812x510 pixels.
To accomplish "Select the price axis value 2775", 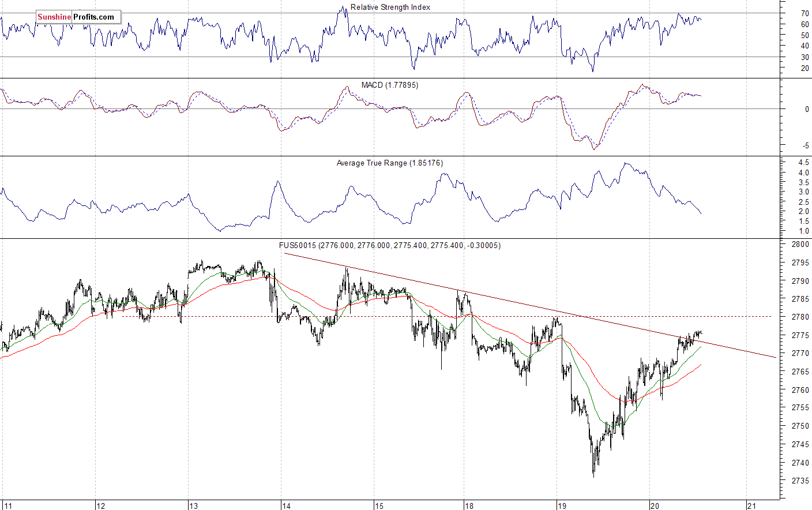I will [x=800, y=336].
